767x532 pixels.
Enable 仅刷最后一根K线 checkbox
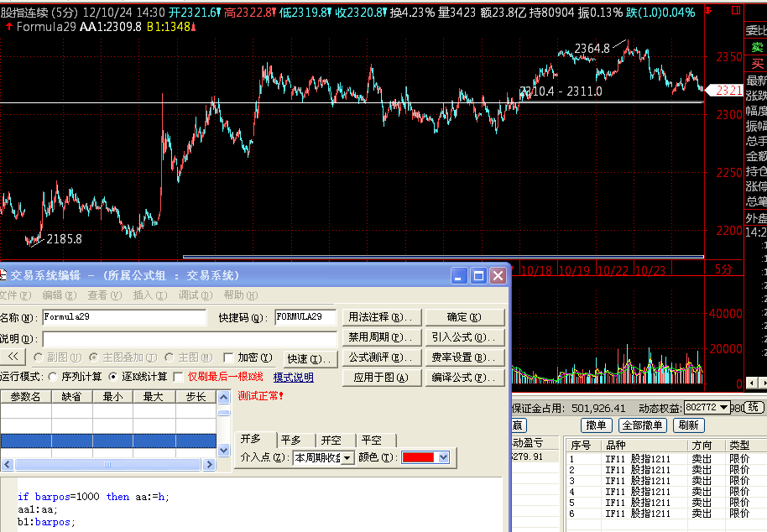[179, 377]
